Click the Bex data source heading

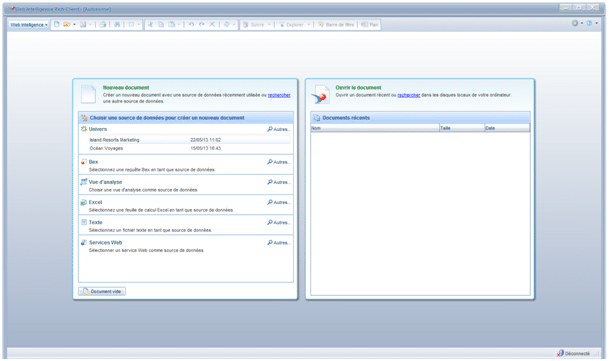[x=93, y=162]
